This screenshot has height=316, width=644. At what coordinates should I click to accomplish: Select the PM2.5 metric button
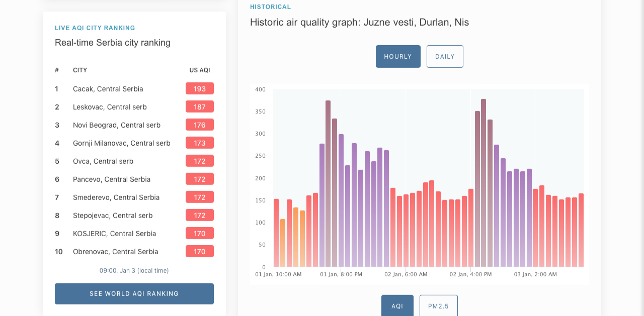pos(438,305)
